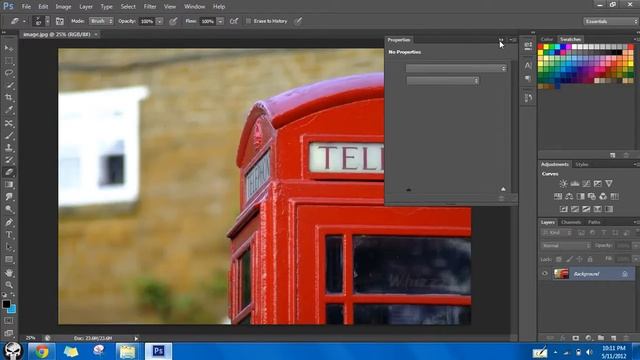
Task: Select the History Brush tool
Action: (9, 160)
